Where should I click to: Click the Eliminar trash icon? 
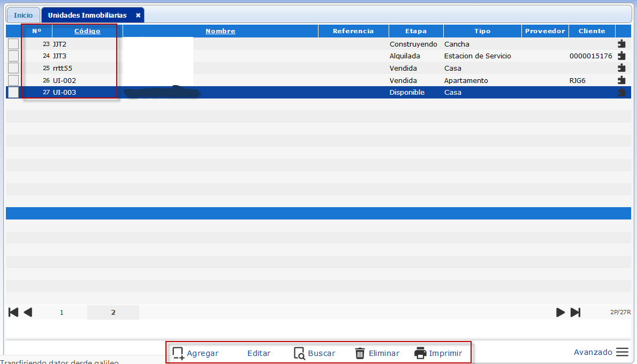[360, 353]
